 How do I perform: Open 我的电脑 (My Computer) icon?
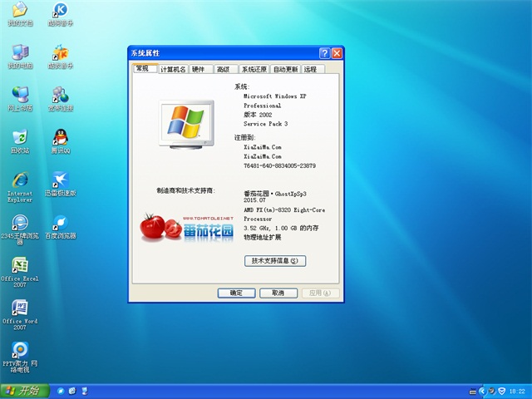(19, 53)
